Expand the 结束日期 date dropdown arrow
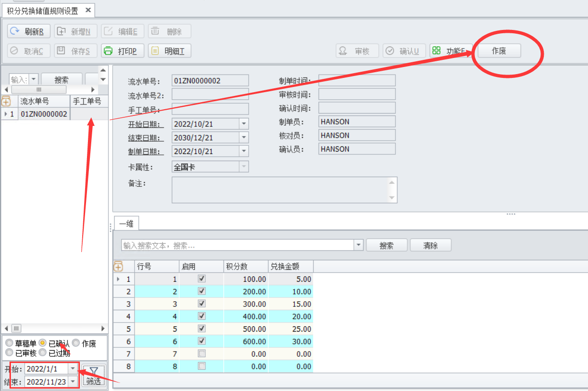 243,138
